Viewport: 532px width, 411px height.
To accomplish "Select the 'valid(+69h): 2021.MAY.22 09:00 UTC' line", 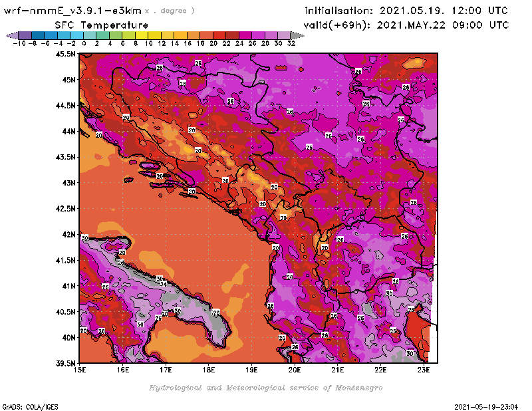I will coord(406,25).
